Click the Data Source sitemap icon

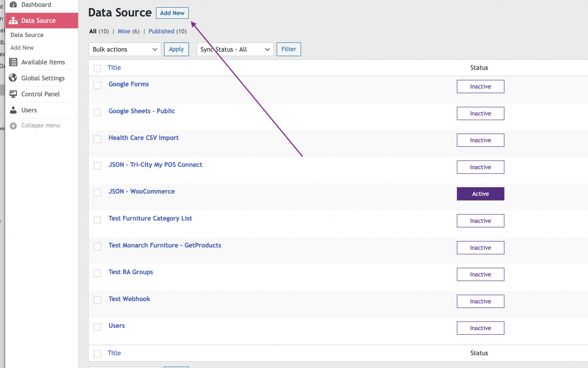click(x=13, y=20)
